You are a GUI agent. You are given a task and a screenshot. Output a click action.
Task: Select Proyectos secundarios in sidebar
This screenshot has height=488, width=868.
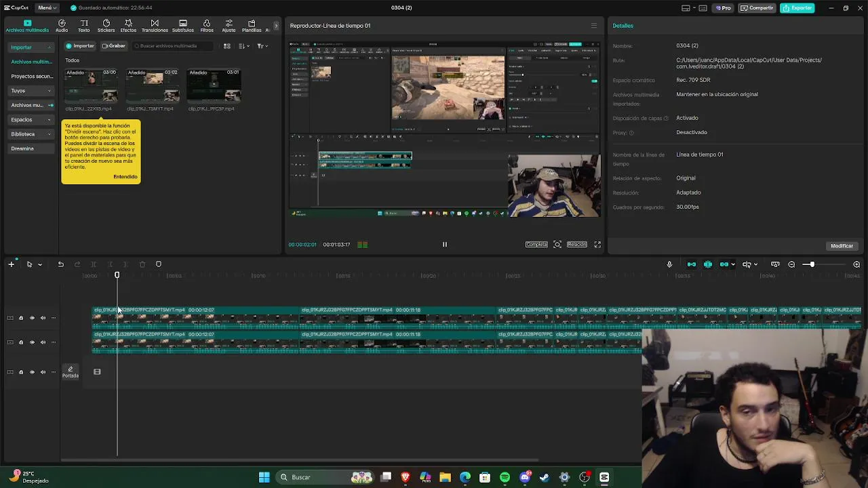pos(31,77)
